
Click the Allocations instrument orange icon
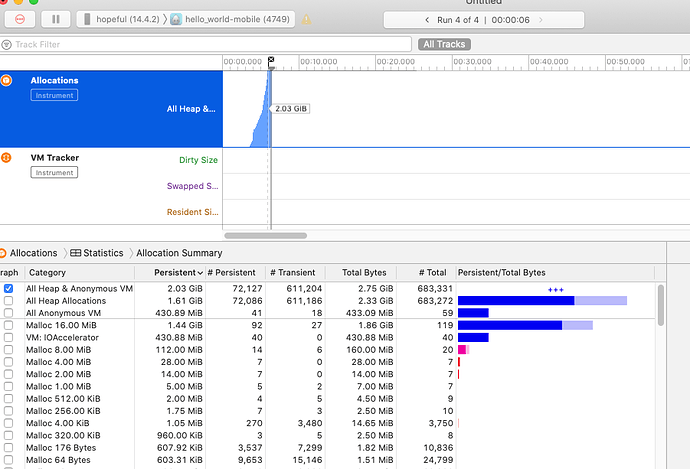(x=6, y=80)
